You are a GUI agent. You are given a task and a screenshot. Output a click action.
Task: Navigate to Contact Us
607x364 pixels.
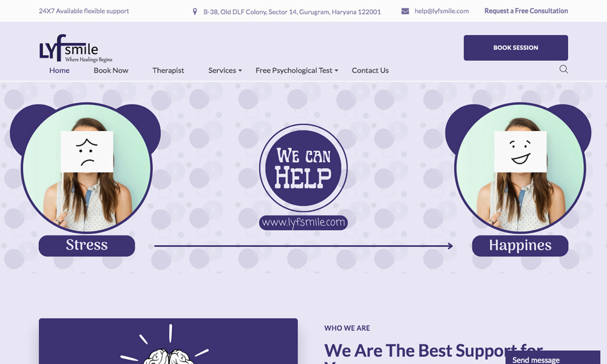[x=370, y=70]
